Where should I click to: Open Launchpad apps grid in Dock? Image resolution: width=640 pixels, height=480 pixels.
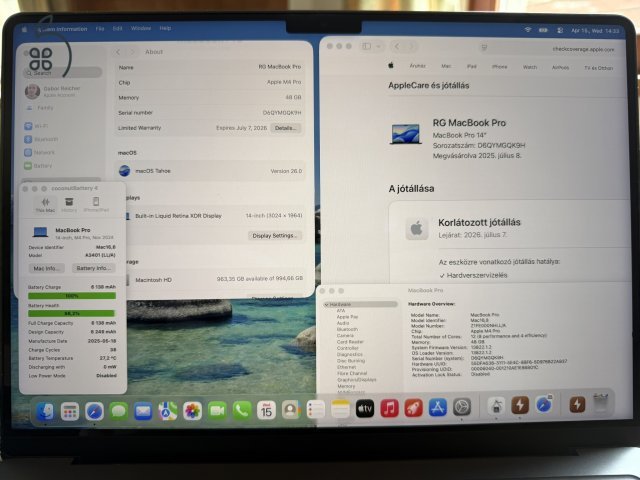tap(70, 412)
